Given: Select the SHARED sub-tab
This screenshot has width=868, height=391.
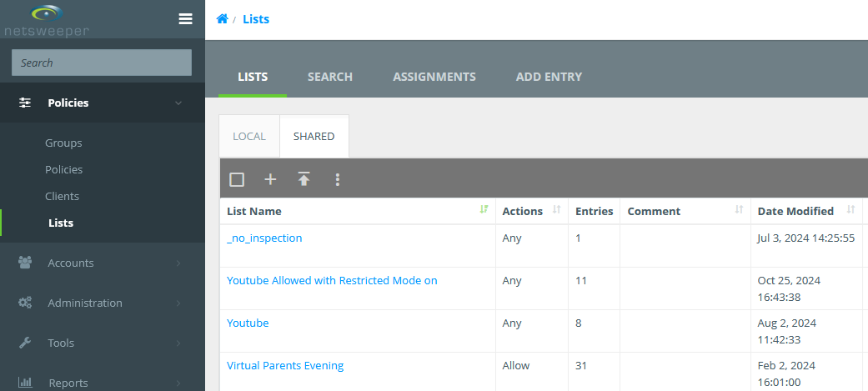Looking at the screenshot, I should point(314,136).
